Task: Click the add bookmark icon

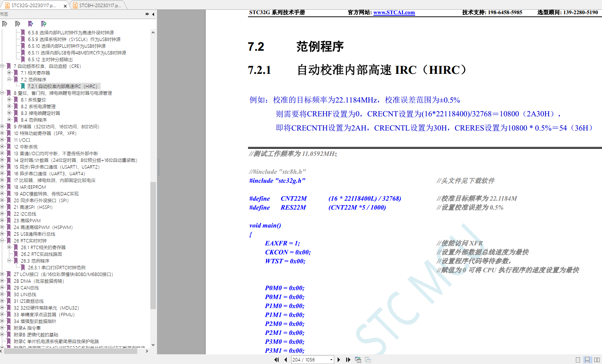Action: pyautogui.click(x=18, y=24)
